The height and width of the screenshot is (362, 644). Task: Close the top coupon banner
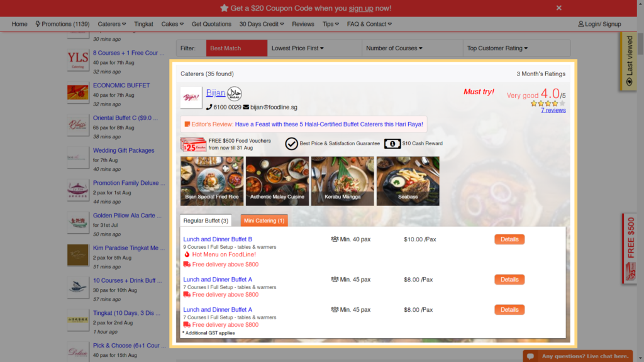point(558,8)
